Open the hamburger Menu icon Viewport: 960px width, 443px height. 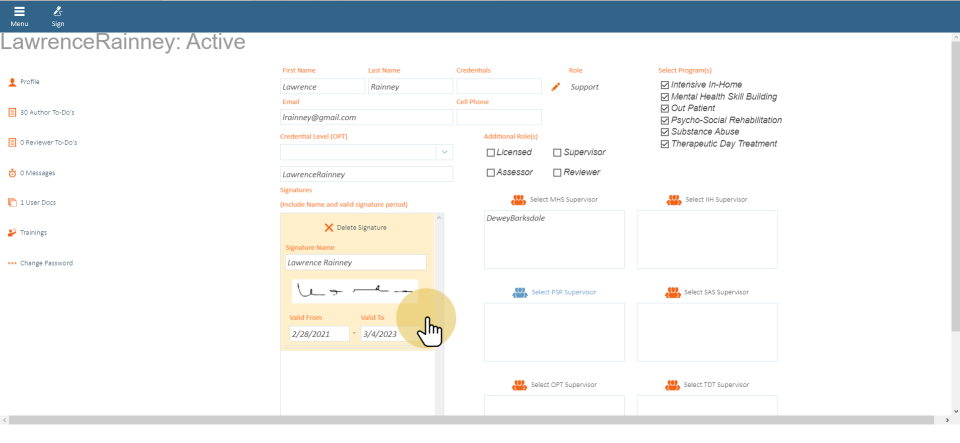tap(19, 11)
